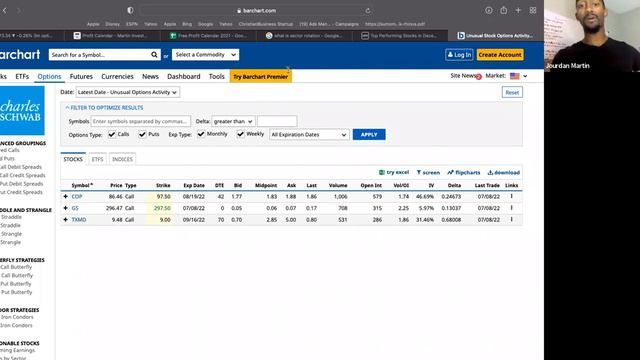
Task: Expand the COP row plus icon
Action: tap(65, 196)
